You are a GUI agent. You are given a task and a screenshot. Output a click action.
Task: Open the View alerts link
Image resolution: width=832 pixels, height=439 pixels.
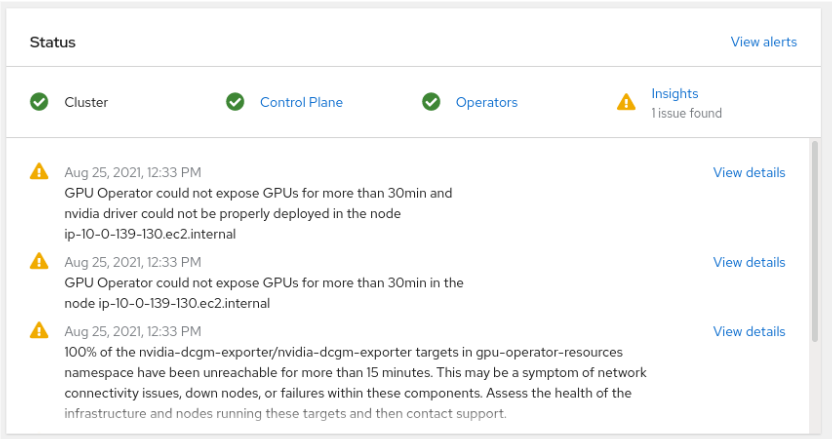763,42
